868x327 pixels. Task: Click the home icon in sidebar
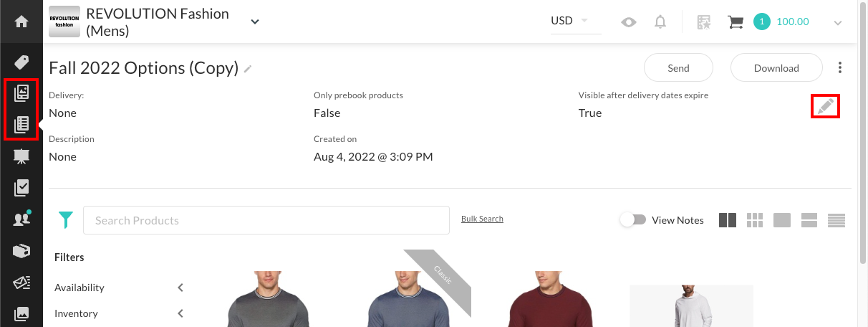coord(21,22)
